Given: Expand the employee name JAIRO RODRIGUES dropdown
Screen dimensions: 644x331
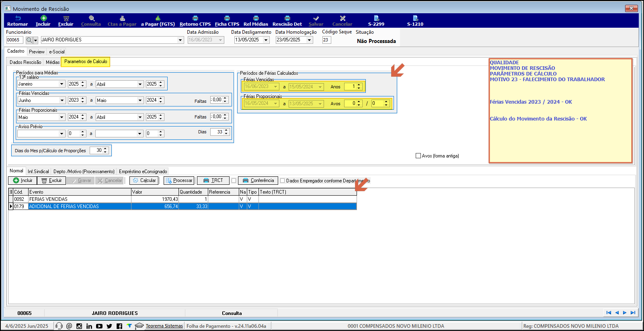Looking at the screenshot, I should tap(180, 40).
